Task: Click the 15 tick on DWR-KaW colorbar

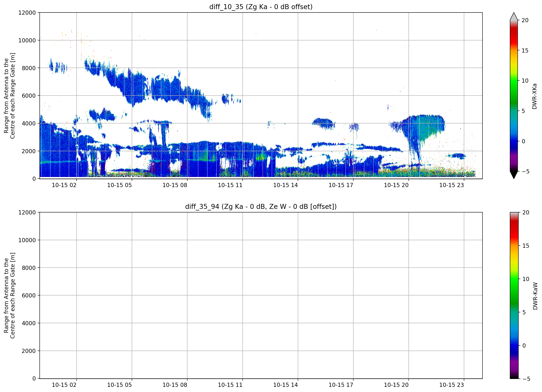Action: point(526,246)
